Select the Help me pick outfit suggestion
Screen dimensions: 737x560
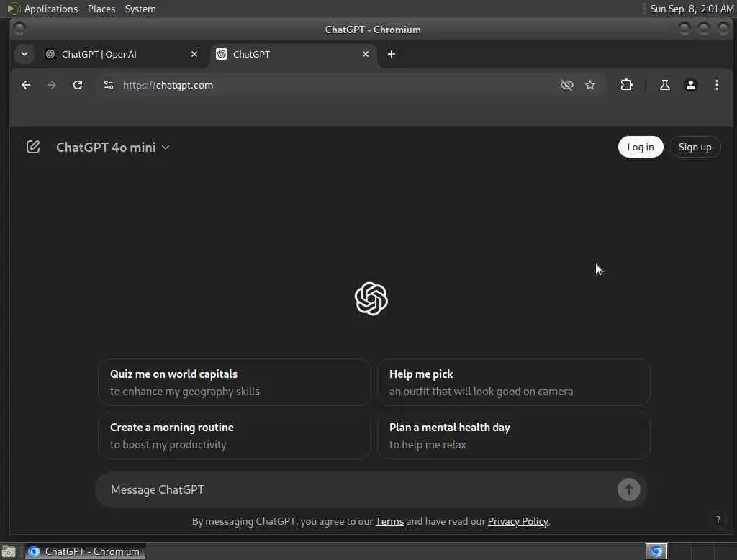pyautogui.click(x=513, y=382)
